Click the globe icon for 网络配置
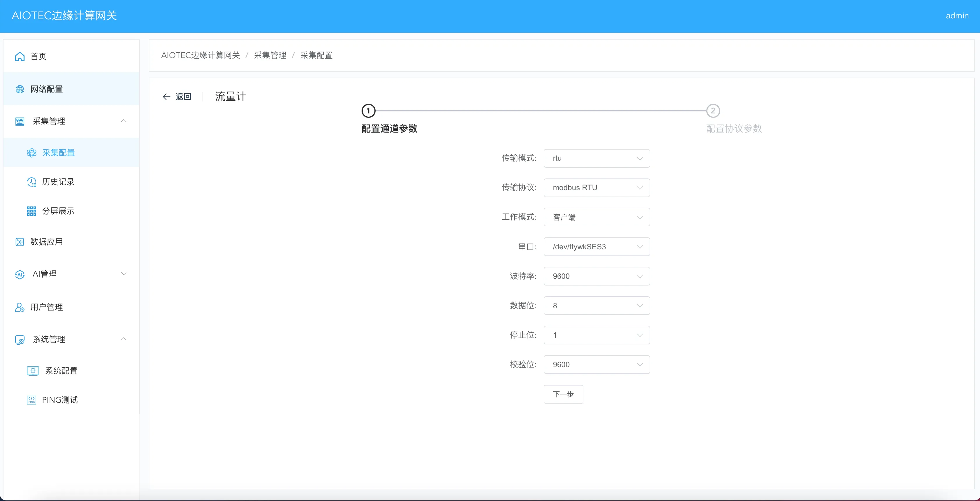Viewport: 980px width, 501px height. coord(20,89)
